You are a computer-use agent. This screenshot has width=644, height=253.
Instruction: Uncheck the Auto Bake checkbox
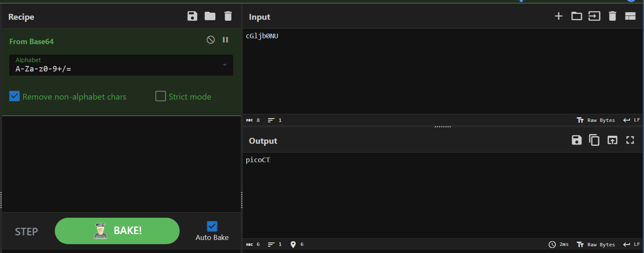212,227
